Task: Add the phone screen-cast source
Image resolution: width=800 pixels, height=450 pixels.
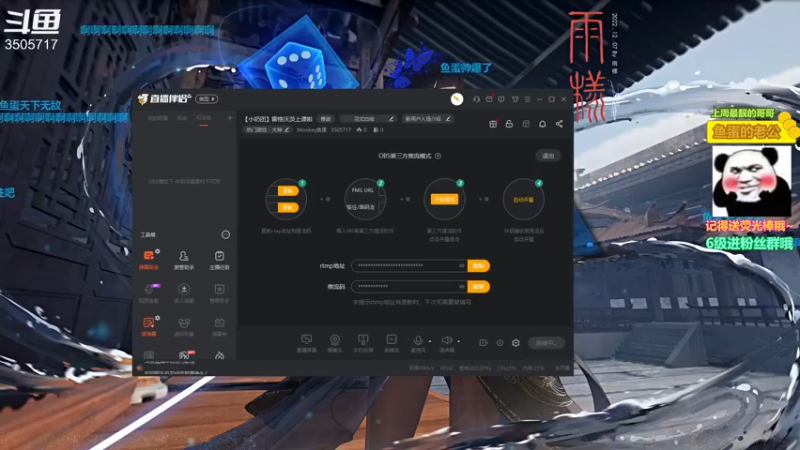Action: pyautogui.click(x=363, y=343)
